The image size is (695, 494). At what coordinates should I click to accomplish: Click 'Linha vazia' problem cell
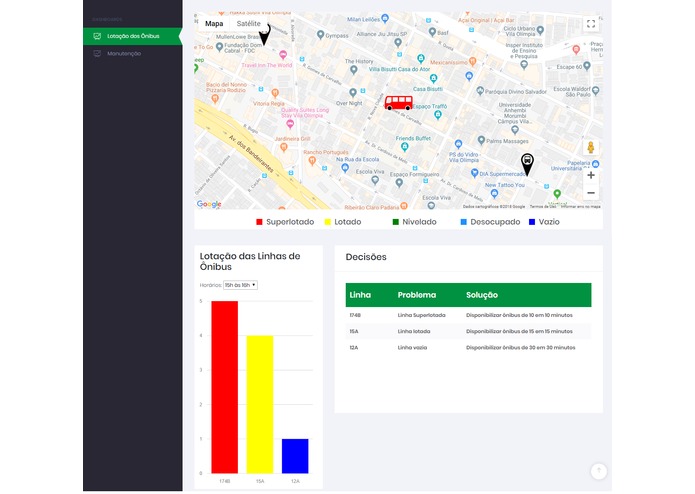412,348
